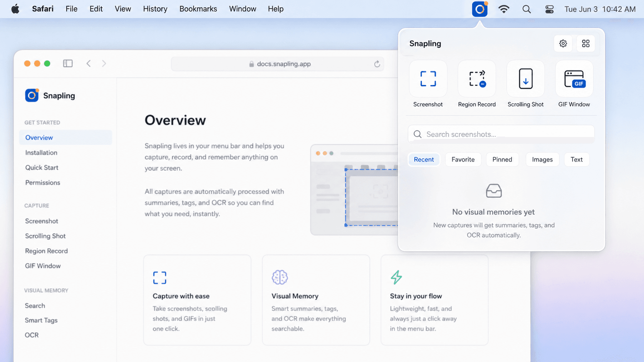Open Snapling popover settings gear
This screenshot has height=362, width=644.
(x=563, y=43)
